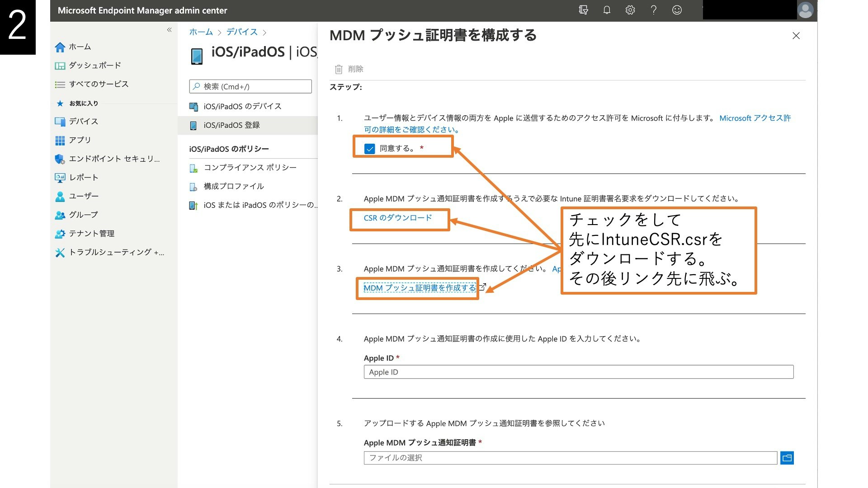Close the MDM プッシュ証明書 pane
This screenshot has width=868, height=488.
(796, 36)
